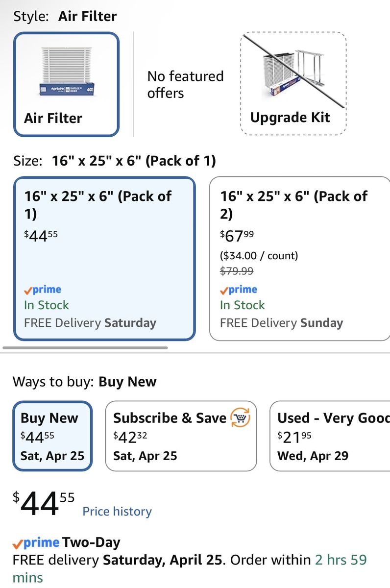Click the $42.32 Subscribe & Save price
Viewport: 390px width, 588px height.
pyautogui.click(x=130, y=436)
